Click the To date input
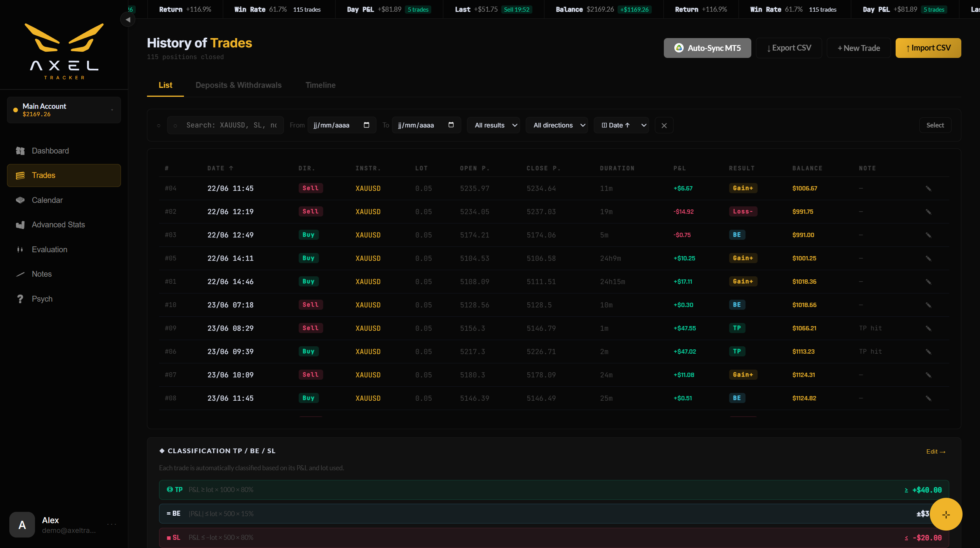Viewport: 980px width, 548px height. (x=426, y=125)
